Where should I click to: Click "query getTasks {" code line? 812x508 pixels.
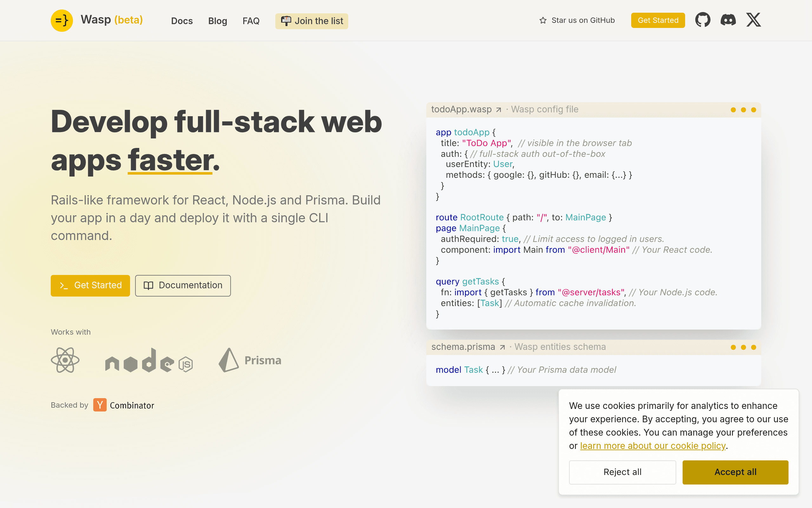point(470,282)
